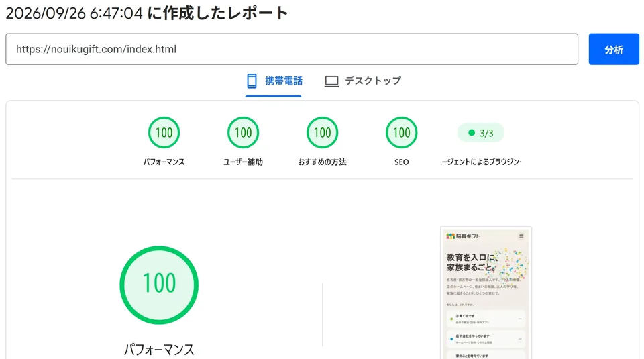Switch to the デスクトップ desktop tab

pos(362,81)
